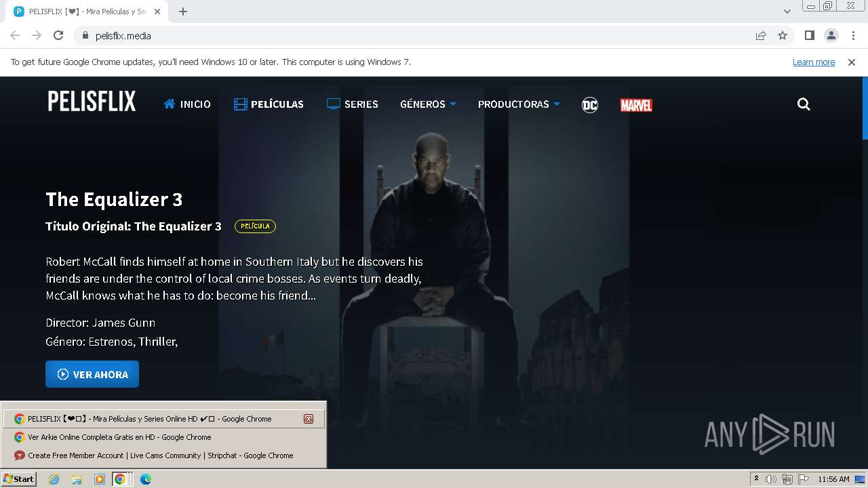The image size is (868, 488).
Task: Open the site search magnifier
Action: pos(804,104)
